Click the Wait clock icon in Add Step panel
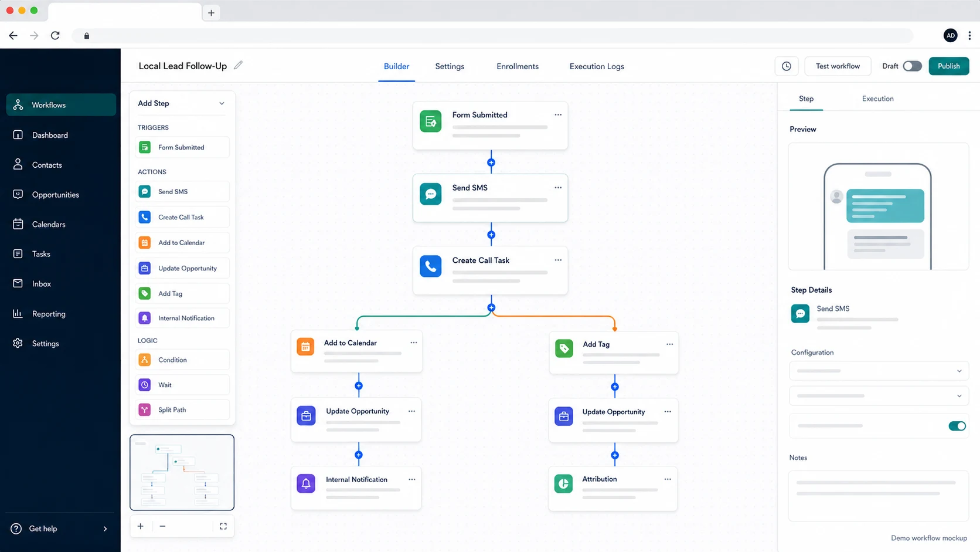The height and width of the screenshot is (552, 980). tap(145, 385)
